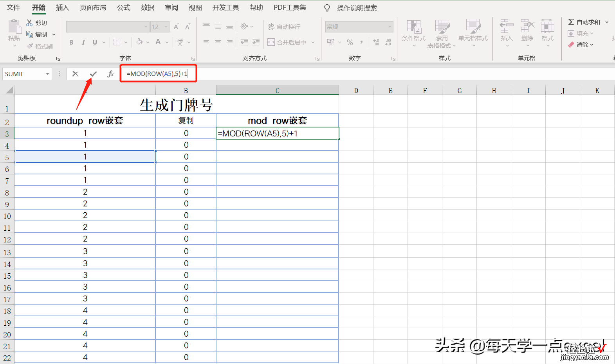Open Conditional Formatting (条件格式)

(x=414, y=33)
